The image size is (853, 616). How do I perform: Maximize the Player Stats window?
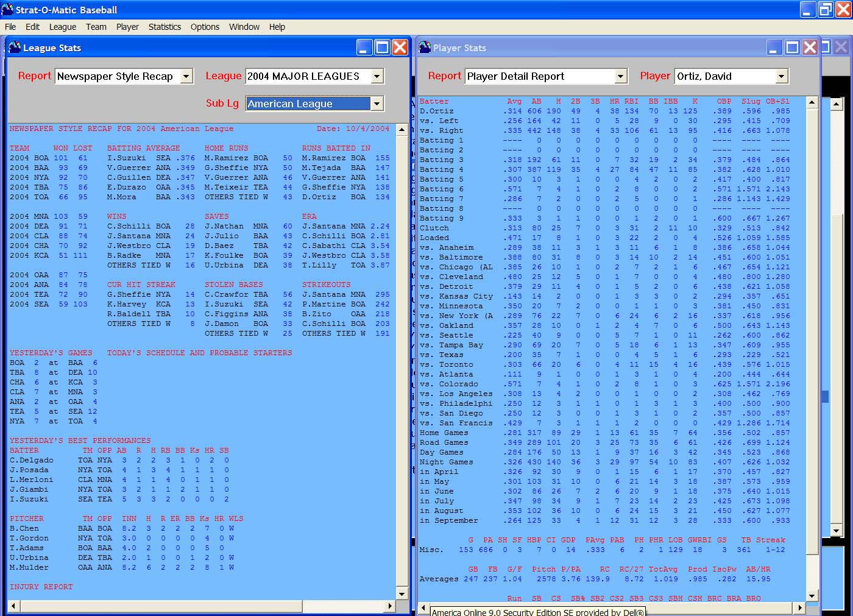click(x=792, y=48)
